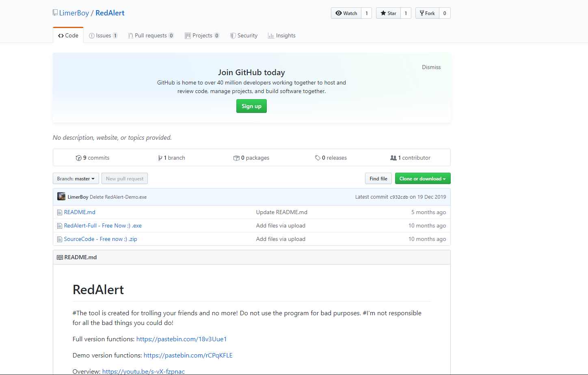Open the pastebin link for full version functions

click(182, 339)
